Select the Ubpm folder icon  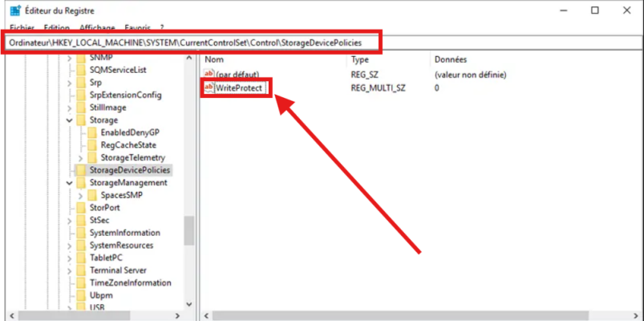click(x=81, y=295)
